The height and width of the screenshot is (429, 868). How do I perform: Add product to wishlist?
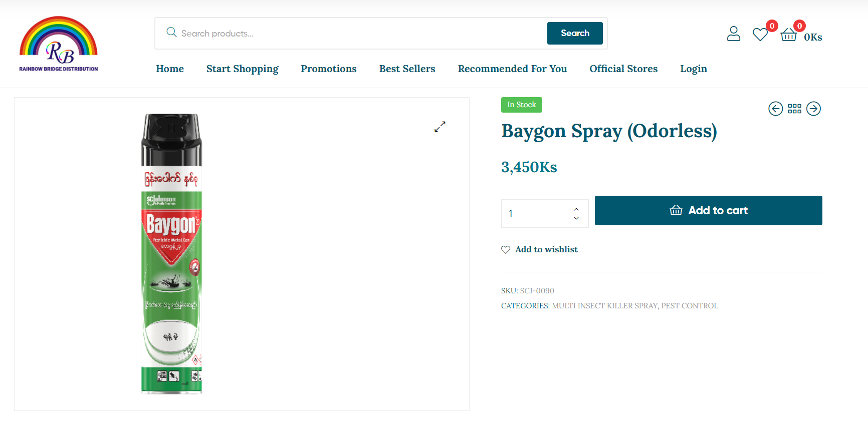click(x=540, y=249)
